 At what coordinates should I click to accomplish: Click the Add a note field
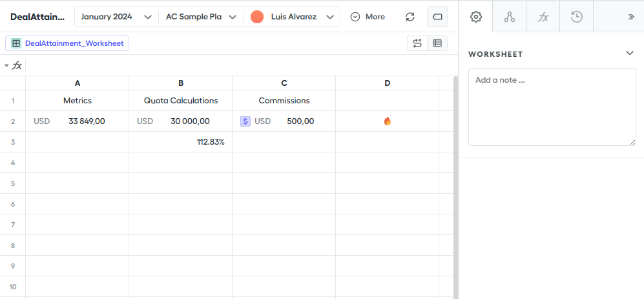(x=552, y=107)
